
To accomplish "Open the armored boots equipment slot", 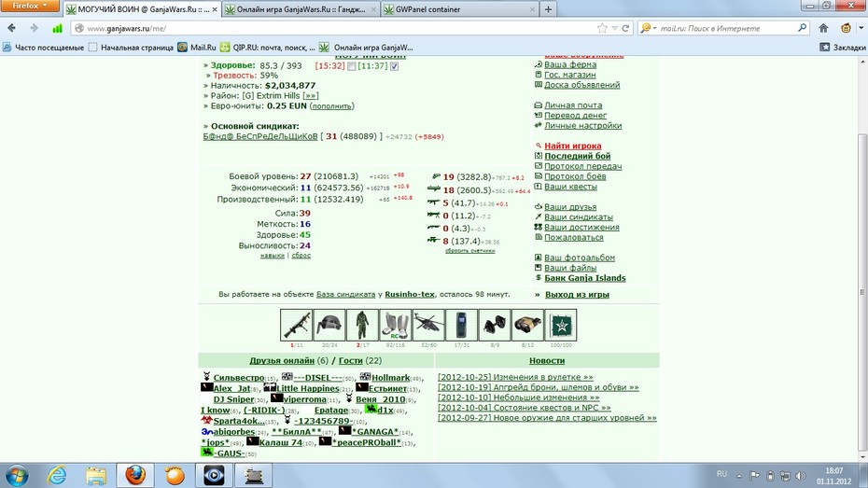I will pyautogui.click(x=395, y=325).
